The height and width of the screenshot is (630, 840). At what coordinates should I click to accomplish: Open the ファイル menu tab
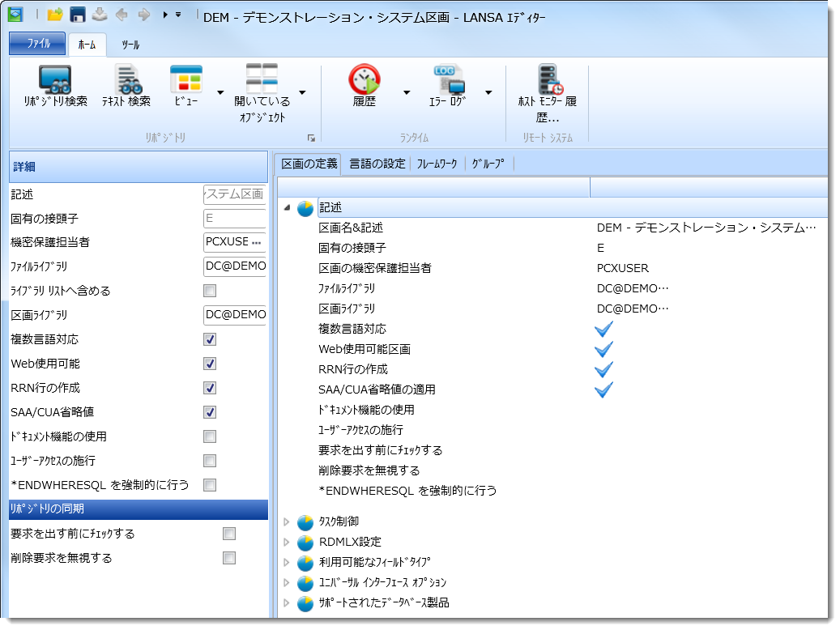[x=37, y=44]
